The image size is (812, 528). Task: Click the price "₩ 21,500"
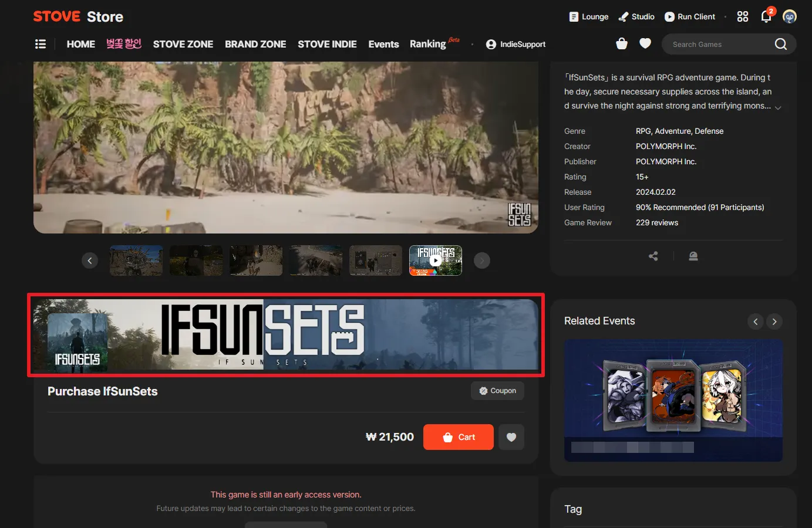point(390,437)
